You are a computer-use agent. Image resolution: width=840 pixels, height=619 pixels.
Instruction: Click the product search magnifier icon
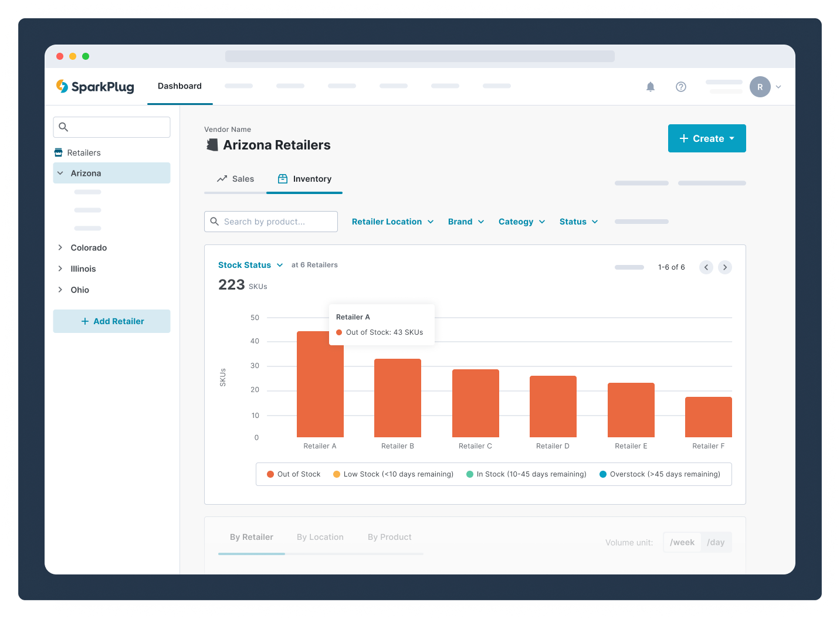pyautogui.click(x=215, y=222)
